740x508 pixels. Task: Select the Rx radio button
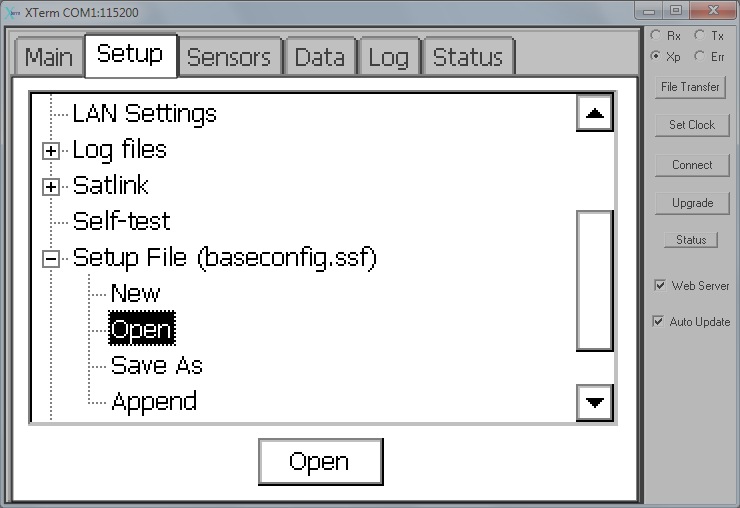coord(656,36)
